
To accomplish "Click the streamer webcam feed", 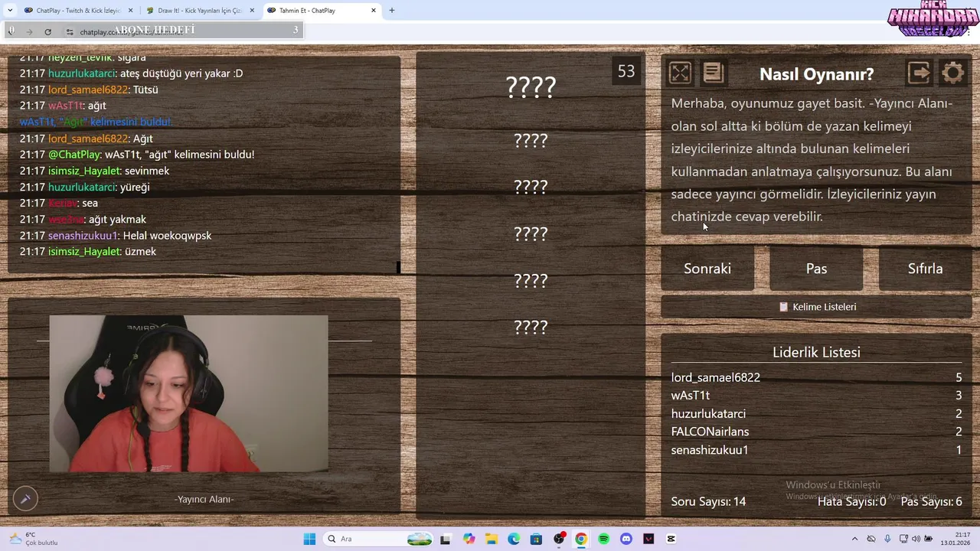I will 188,393.
